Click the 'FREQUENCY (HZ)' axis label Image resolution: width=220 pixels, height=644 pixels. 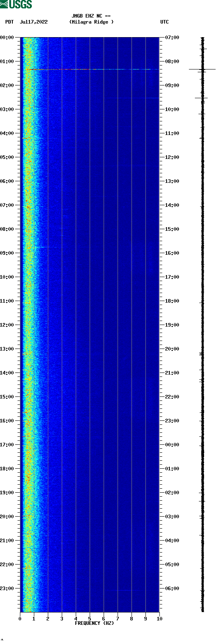coord(94,623)
